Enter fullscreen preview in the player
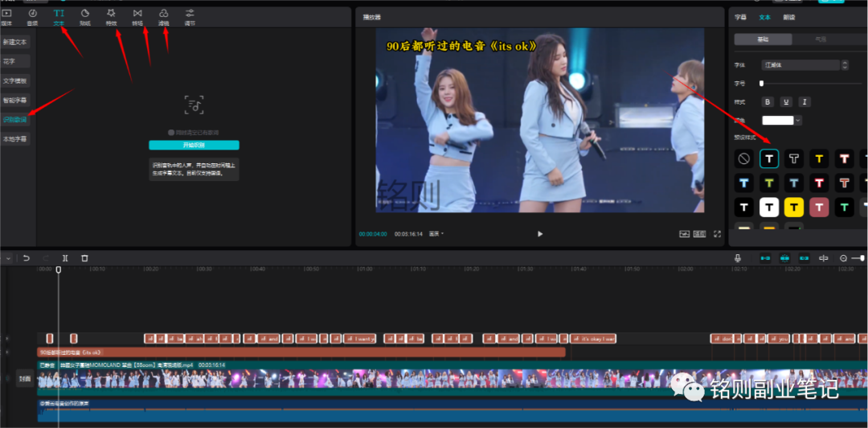 pos(717,234)
